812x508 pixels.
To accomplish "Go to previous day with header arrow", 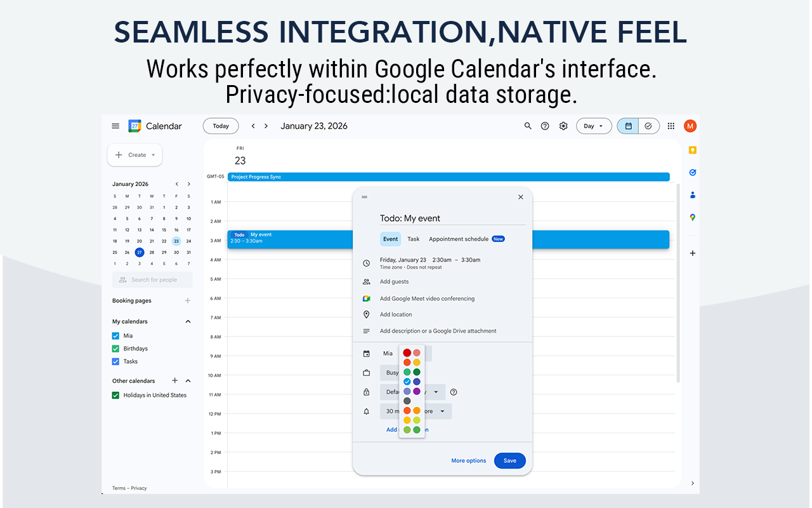I will click(x=253, y=126).
